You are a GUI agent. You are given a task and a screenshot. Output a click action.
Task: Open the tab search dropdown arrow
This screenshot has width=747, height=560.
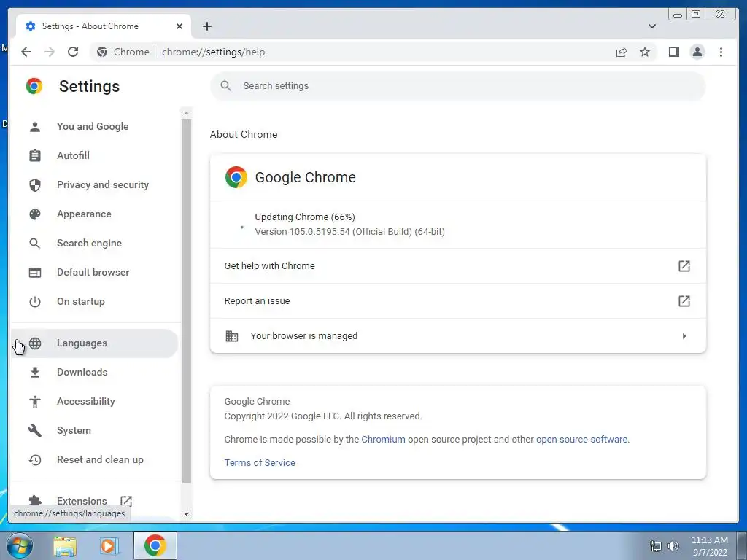click(x=651, y=26)
